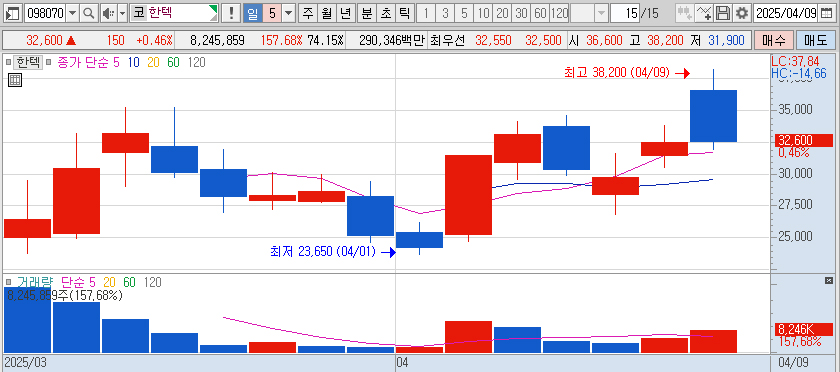
Task: Click green corner marker in stock name box
Action: (213, 9)
